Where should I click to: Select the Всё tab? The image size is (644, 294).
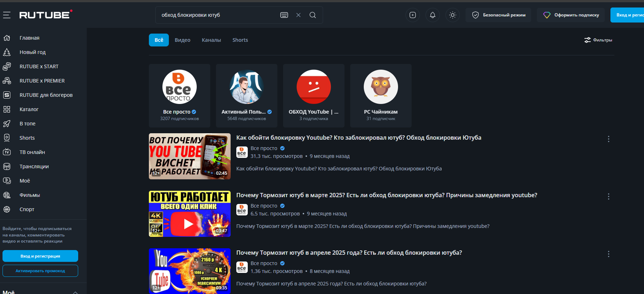[x=159, y=40]
